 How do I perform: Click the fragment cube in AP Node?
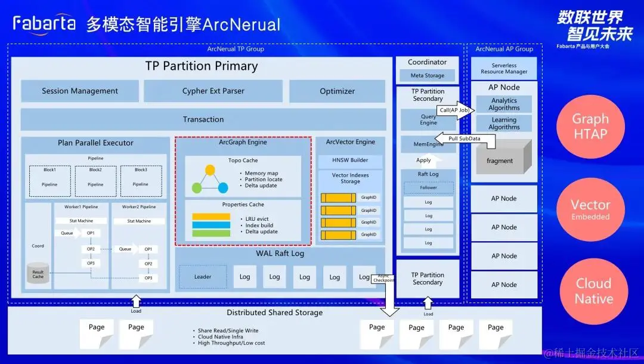click(x=503, y=158)
